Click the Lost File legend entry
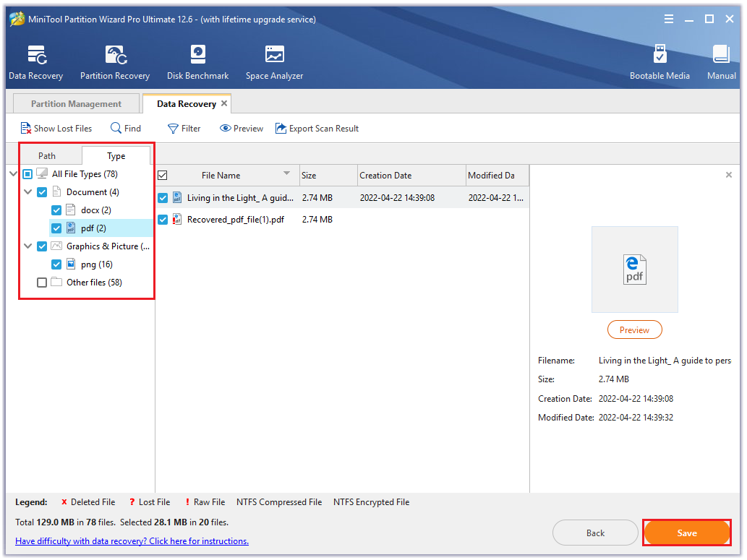 (150, 502)
